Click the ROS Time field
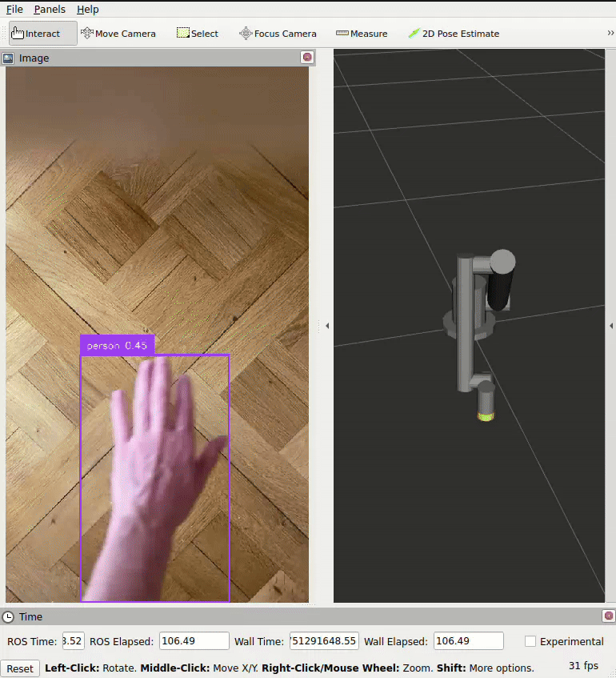This screenshot has height=678, width=616. 73,641
